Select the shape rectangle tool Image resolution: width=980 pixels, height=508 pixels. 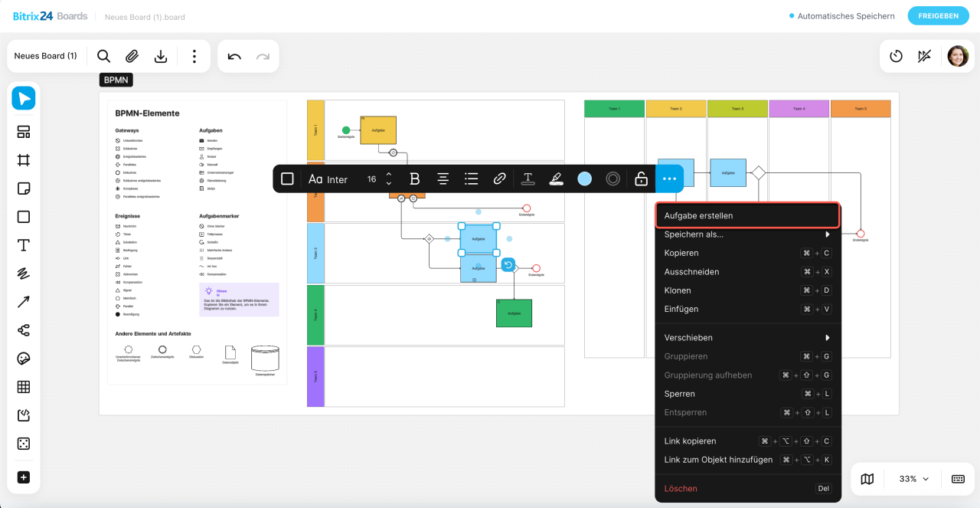point(24,217)
